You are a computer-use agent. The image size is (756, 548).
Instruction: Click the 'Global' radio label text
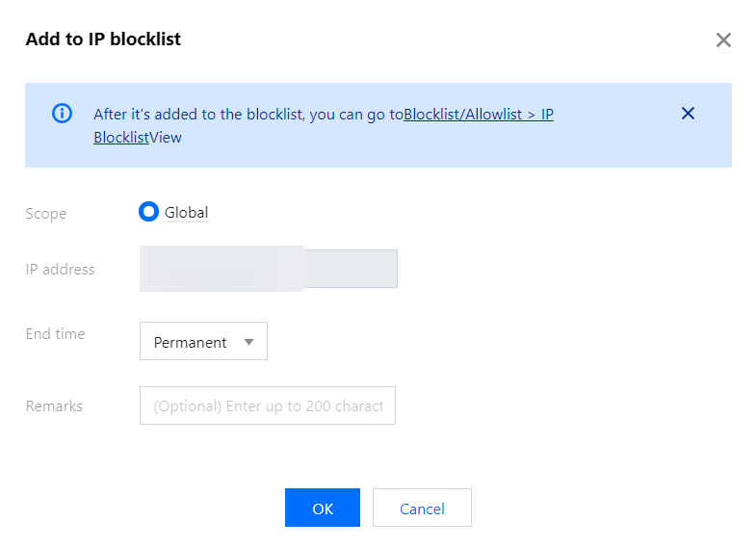[x=186, y=213]
